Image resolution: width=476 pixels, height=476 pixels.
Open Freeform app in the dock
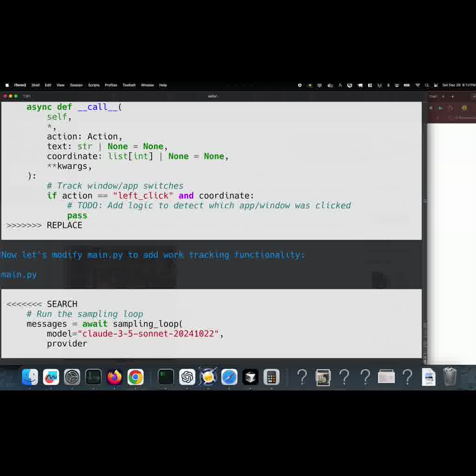tap(51, 377)
